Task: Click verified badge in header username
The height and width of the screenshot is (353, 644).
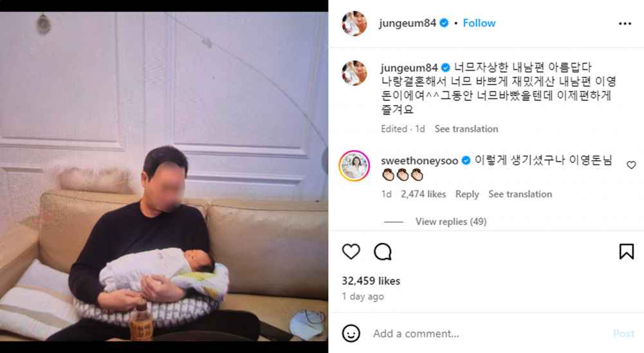Action: [x=444, y=23]
